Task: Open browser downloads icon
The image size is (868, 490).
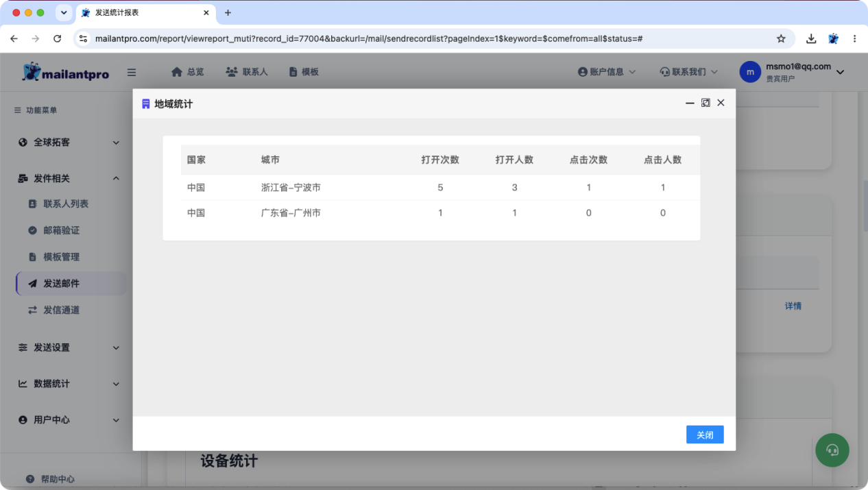Action: 811,39
